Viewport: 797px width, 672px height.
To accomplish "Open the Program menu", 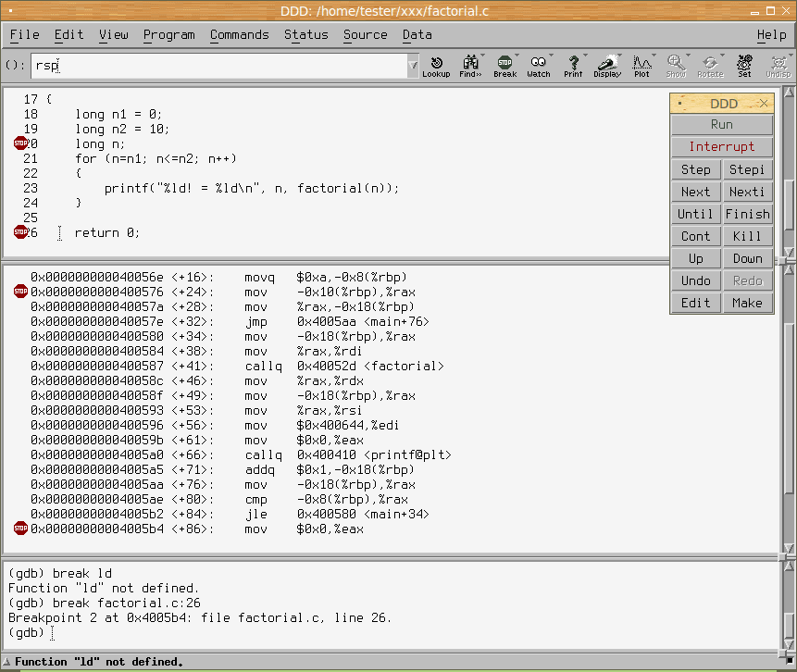I will point(168,34).
